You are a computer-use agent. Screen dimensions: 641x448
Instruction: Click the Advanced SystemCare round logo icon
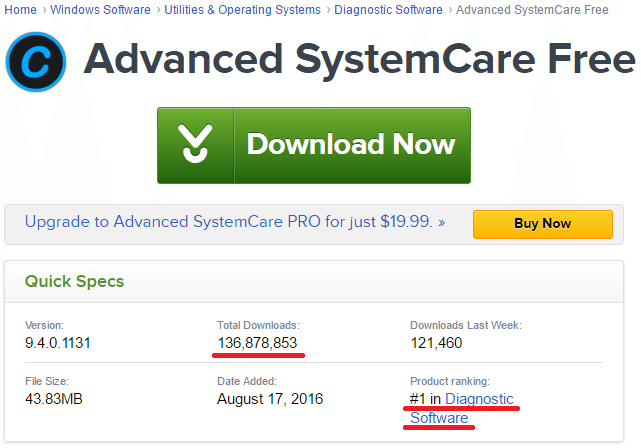tap(36, 62)
